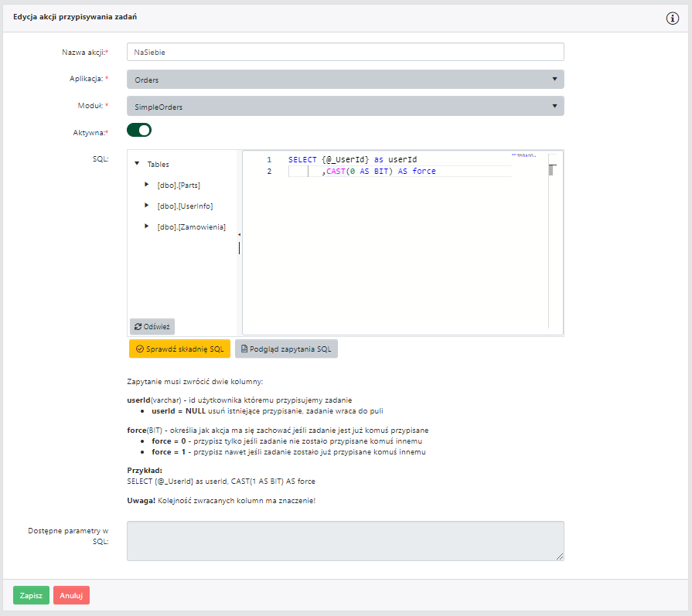Click the Odśwież refresh button
Screen dimensions: 692x616
point(152,326)
